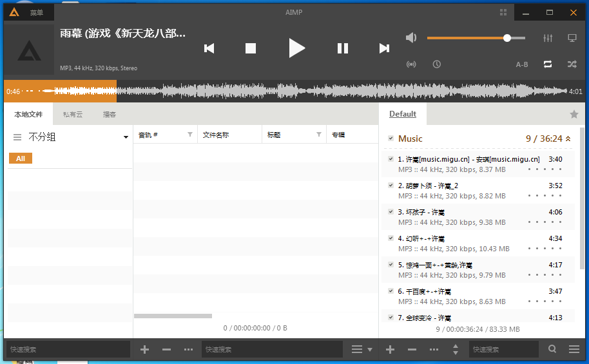Uncheck track 5 惊鸿一面 checkbox
Viewport: 589px width, 364px height.
pos(391,264)
